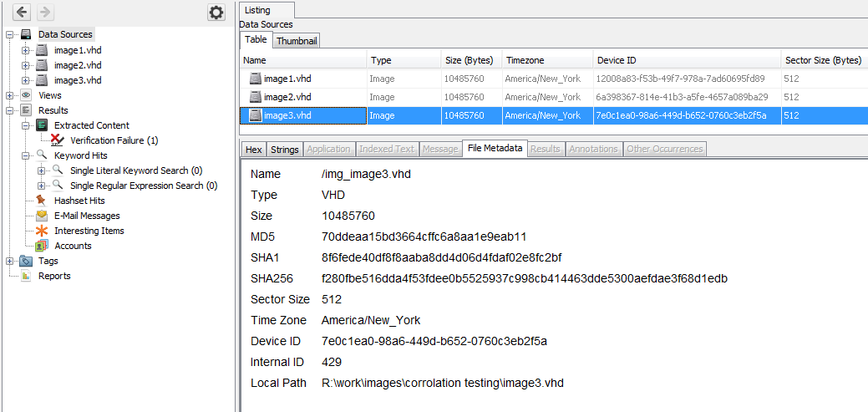Click the Reports icon in the tree
Screen dimensions: 868x412
coord(26,276)
